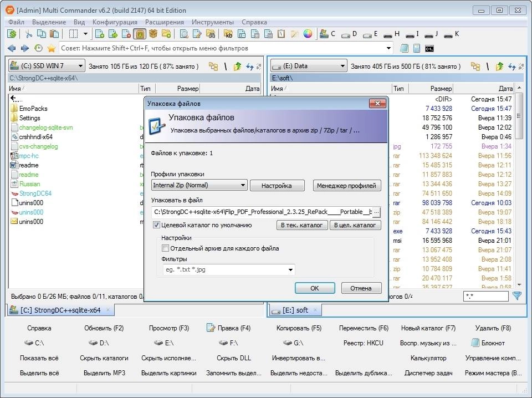Click the green refresh icon in main toolbar
This screenshot has height=398, width=532.
point(12,34)
